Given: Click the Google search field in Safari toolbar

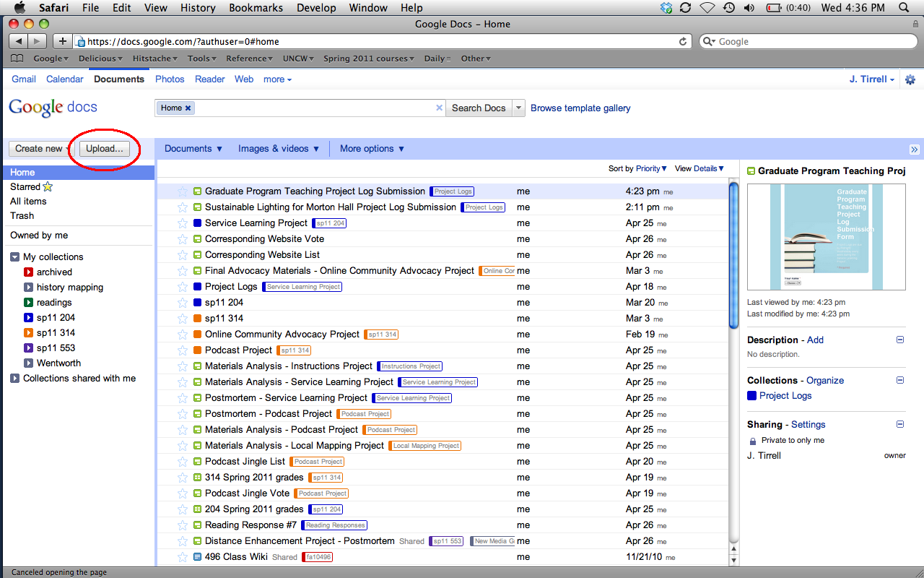Looking at the screenshot, I should coord(807,41).
